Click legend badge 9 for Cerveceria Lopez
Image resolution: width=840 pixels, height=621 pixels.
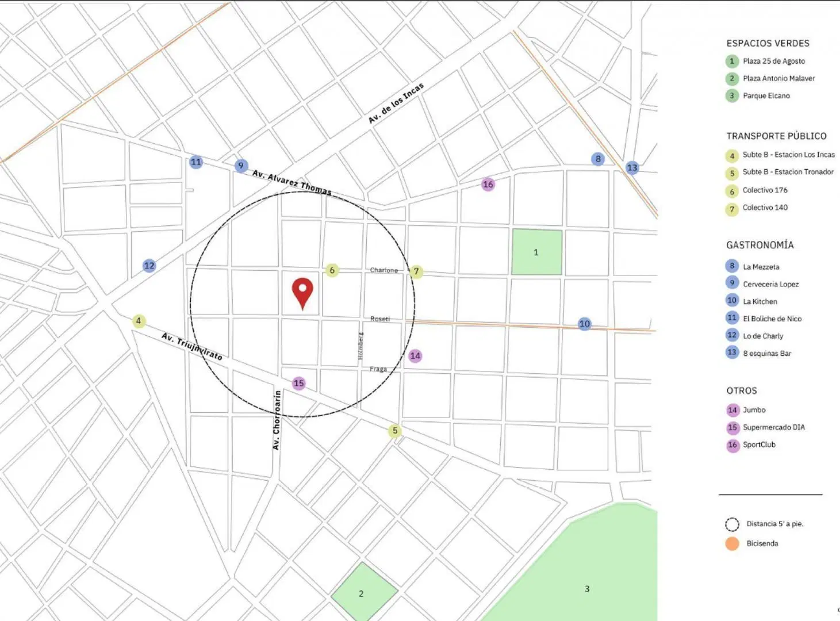click(x=732, y=282)
